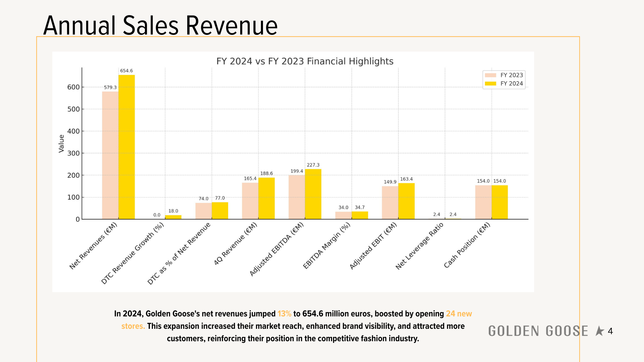
Task: Click the Cash Position axis label
Action: [x=467, y=245]
